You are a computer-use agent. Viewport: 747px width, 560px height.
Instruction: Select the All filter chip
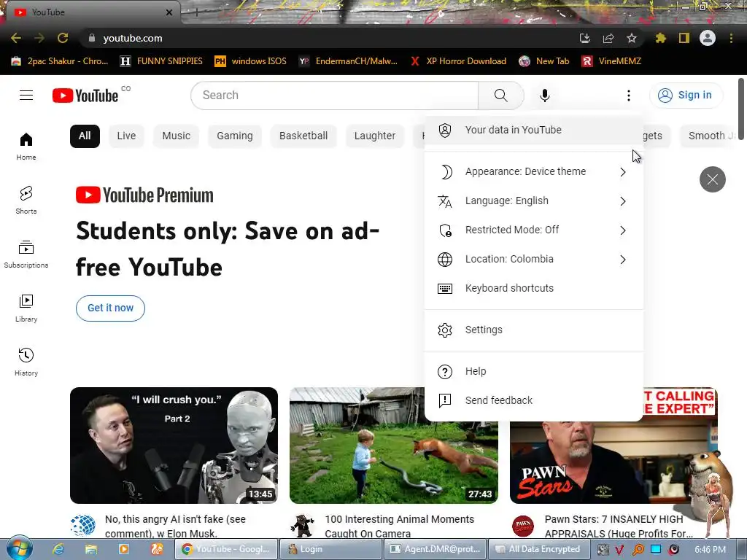click(85, 136)
